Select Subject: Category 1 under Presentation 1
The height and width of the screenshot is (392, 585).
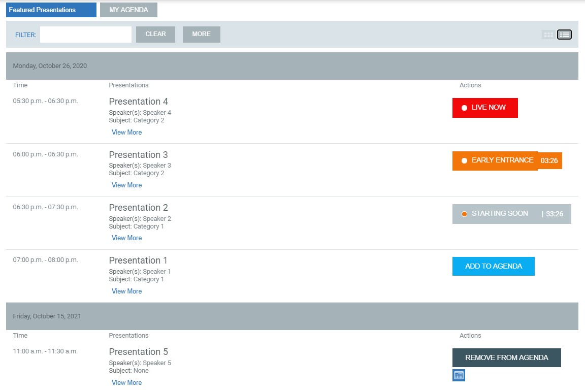pos(136,279)
